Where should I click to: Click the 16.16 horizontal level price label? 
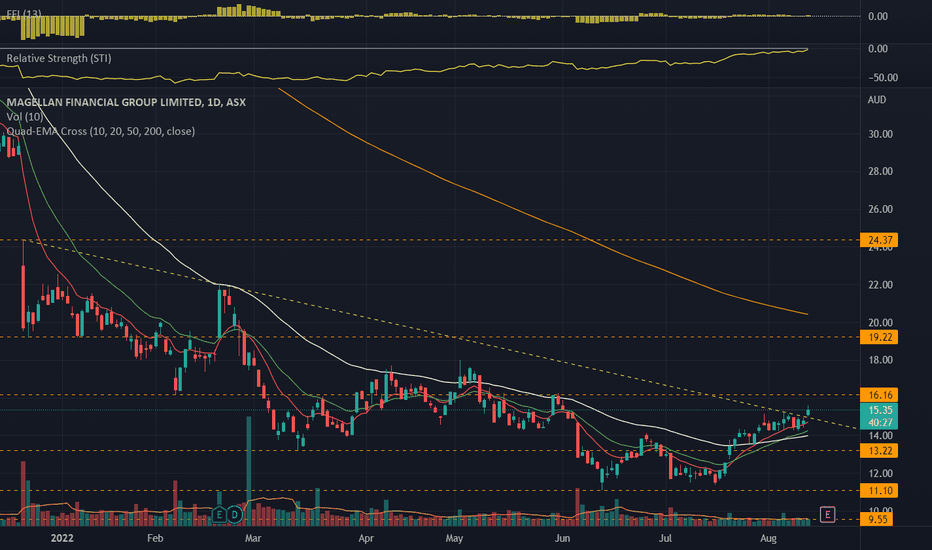[879, 395]
